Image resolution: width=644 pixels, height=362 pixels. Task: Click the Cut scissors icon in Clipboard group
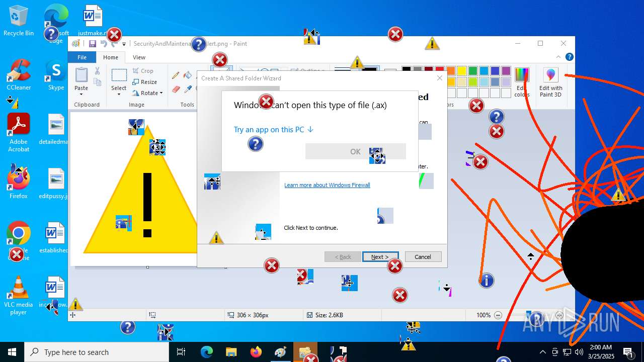[x=98, y=72]
